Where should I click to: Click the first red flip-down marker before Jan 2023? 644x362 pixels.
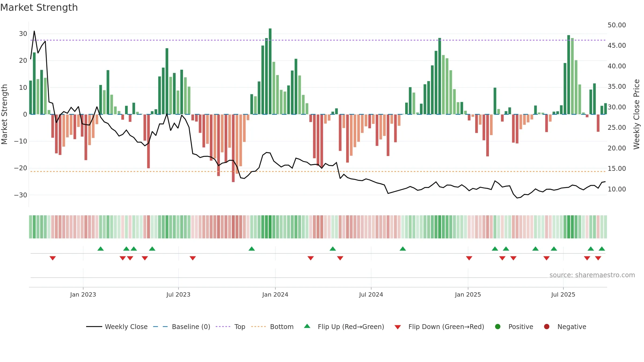[x=53, y=258]
